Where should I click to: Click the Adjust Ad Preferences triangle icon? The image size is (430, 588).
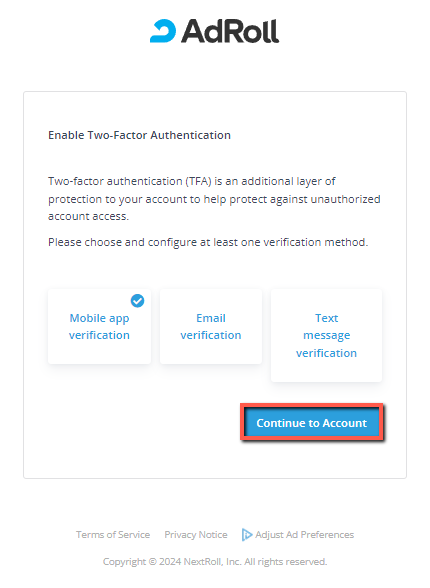(x=247, y=535)
